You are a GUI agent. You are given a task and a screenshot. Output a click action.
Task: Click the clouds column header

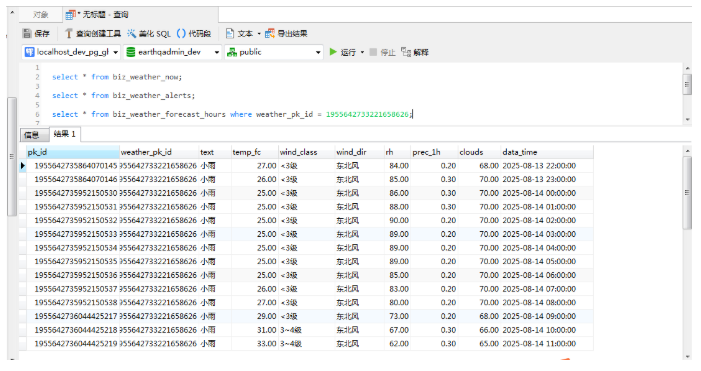(479, 152)
